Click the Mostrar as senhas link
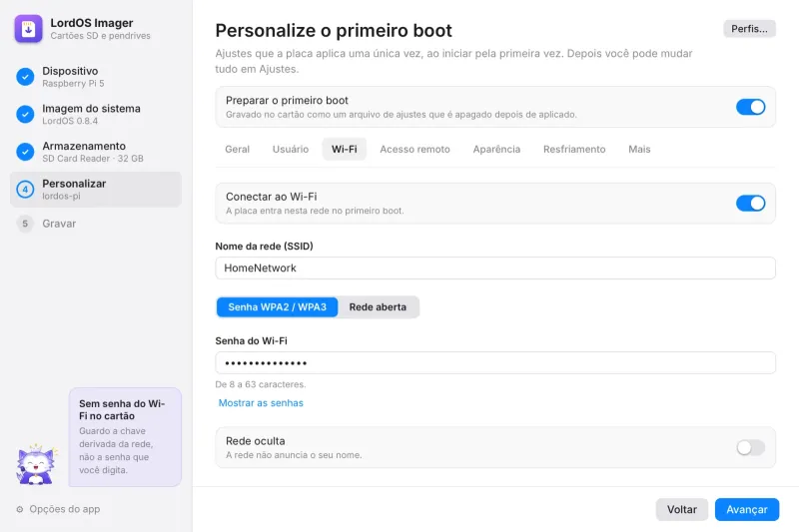This screenshot has height=532, width=799. tap(261, 402)
